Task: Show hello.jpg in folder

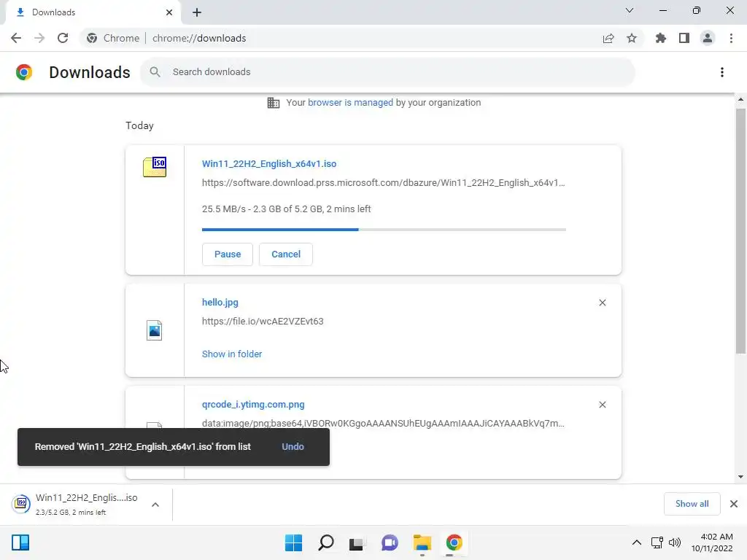Action: 232,354
